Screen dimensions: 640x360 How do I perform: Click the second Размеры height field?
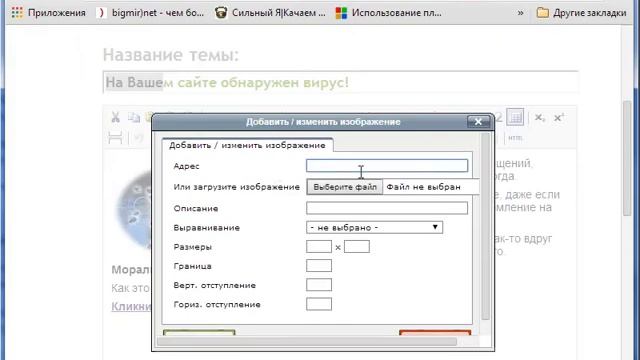(x=357, y=247)
